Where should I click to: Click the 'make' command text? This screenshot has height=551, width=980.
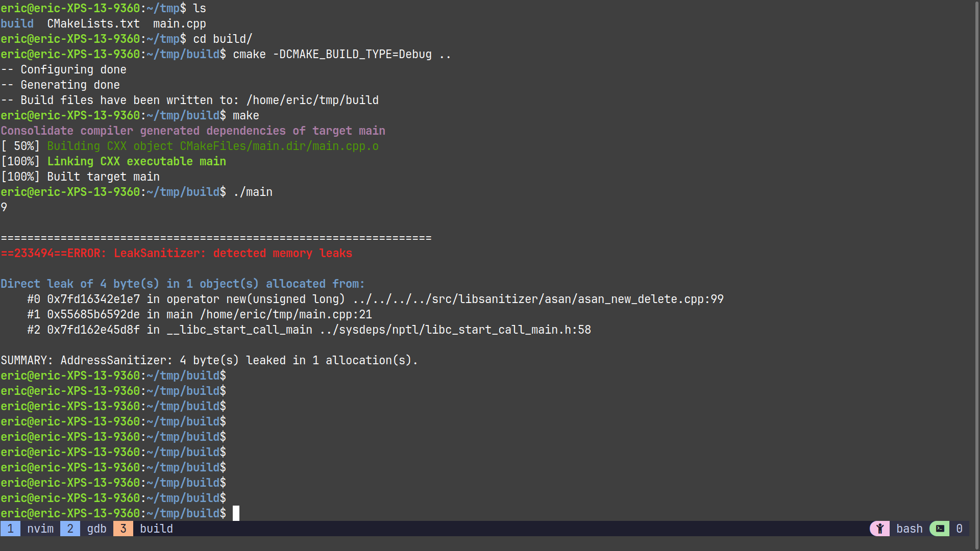246,115
